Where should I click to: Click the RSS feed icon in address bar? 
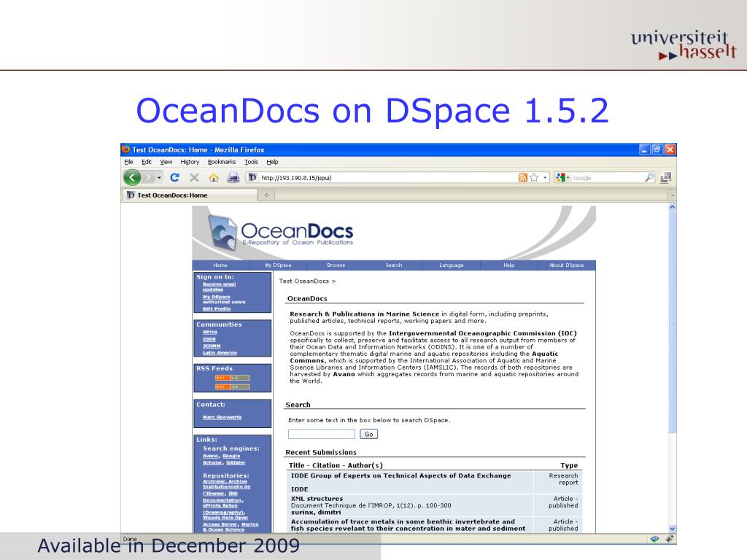coord(522,178)
